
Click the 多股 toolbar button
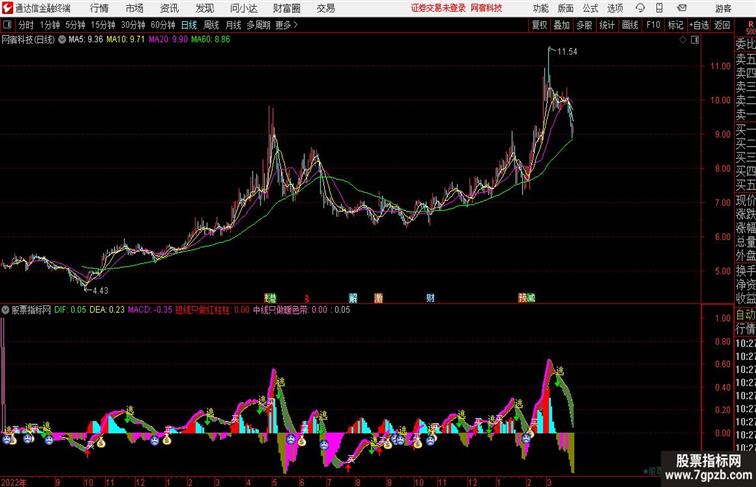coord(584,25)
